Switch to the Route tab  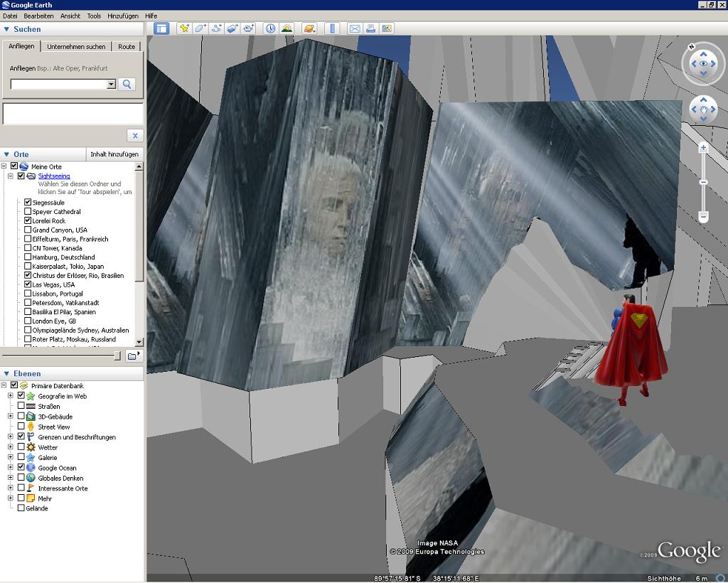(127, 47)
